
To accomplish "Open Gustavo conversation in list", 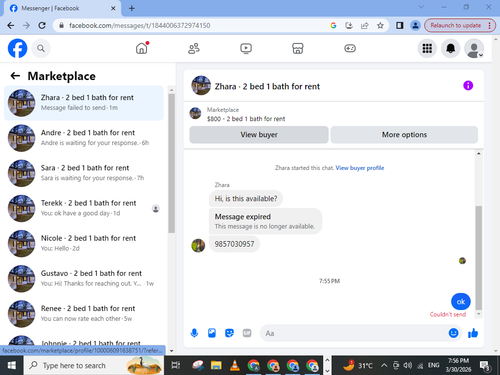I will tap(84, 278).
